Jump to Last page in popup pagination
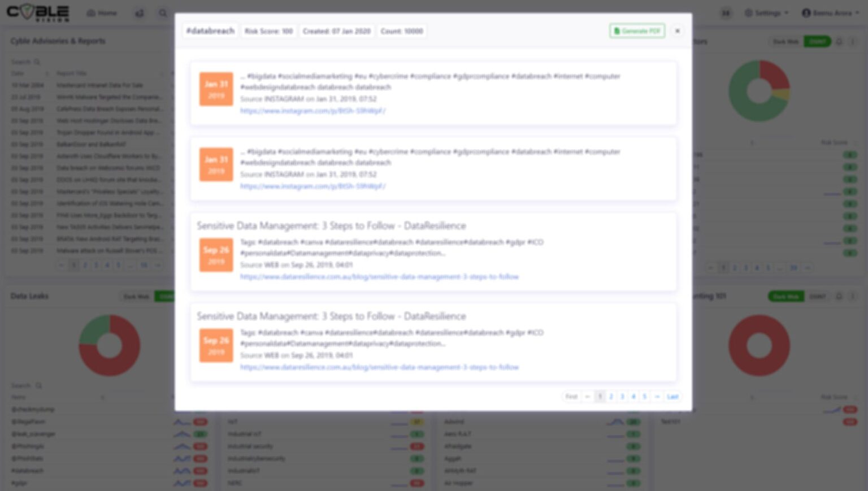 [x=672, y=397]
